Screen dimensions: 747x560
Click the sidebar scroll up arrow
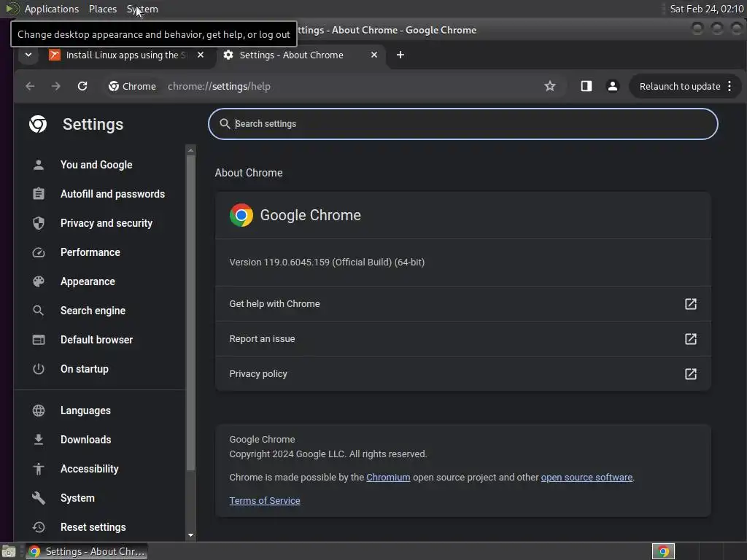(190, 150)
